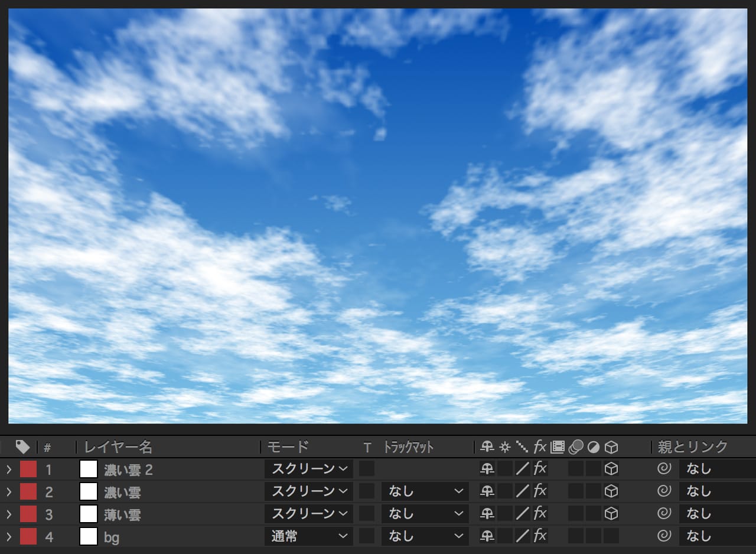Toggle the fx effects switch on 濃い雲

click(x=540, y=491)
